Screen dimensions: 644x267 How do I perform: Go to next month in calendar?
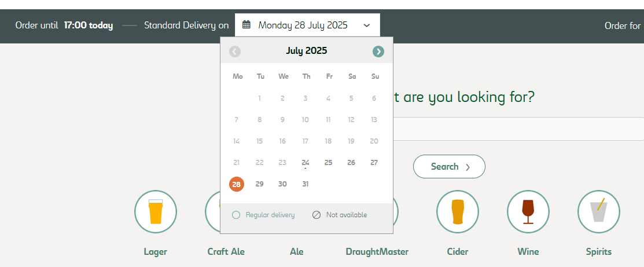[x=378, y=52]
